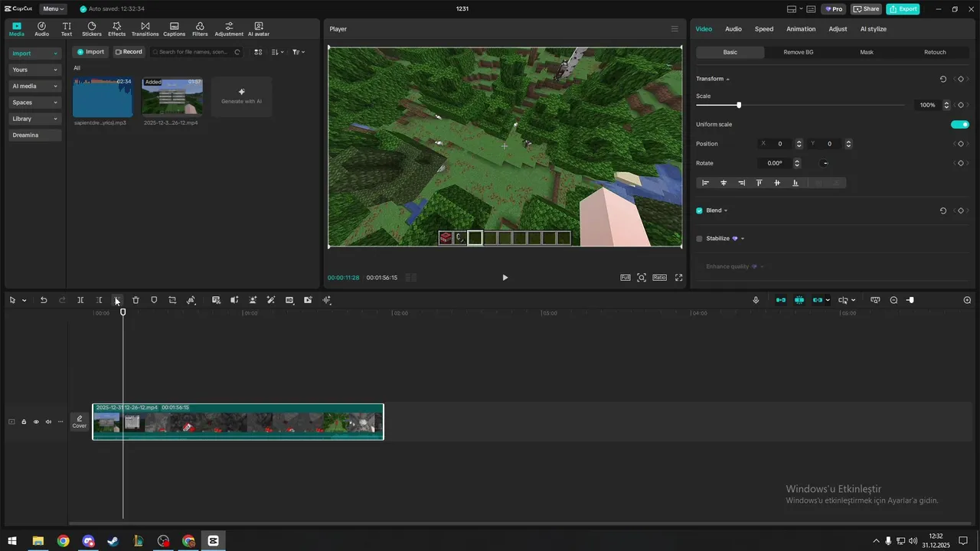Toggle the Uniform scale switch
The width and height of the screenshot is (980, 551).
tap(959, 124)
